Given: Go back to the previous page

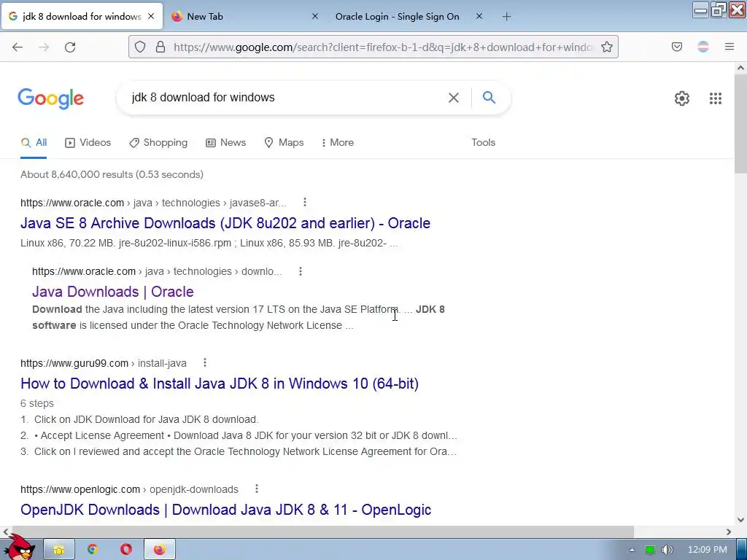Looking at the screenshot, I should coord(18,47).
